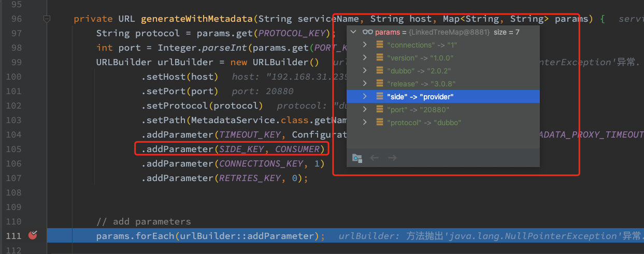Viewport: 644px width, 254px height.
Task: Click the "// add parameters" comment
Action: pyautogui.click(x=144, y=221)
